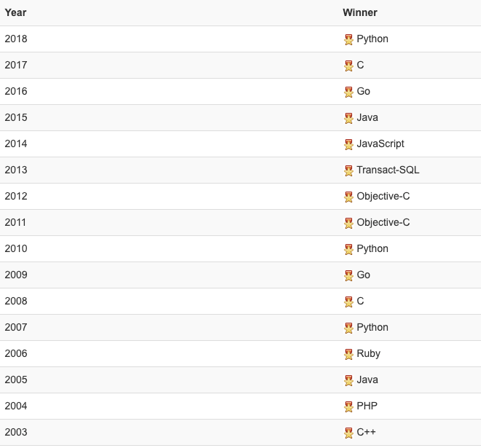The height and width of the screenshot is (448, 481).
Task: Select the 2017 year cell
Action: tap(16, 65)
